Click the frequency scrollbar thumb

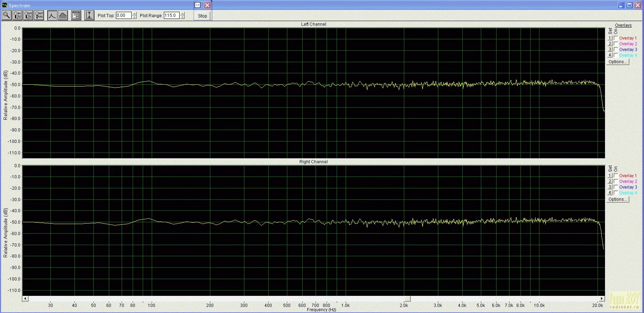tap(408, 299)
